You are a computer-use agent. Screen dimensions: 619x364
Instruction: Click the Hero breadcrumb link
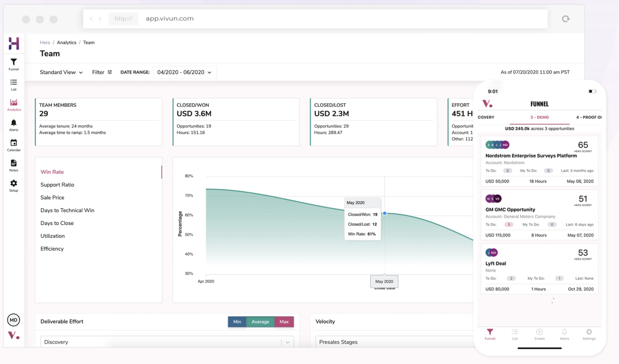click(45, 42)
